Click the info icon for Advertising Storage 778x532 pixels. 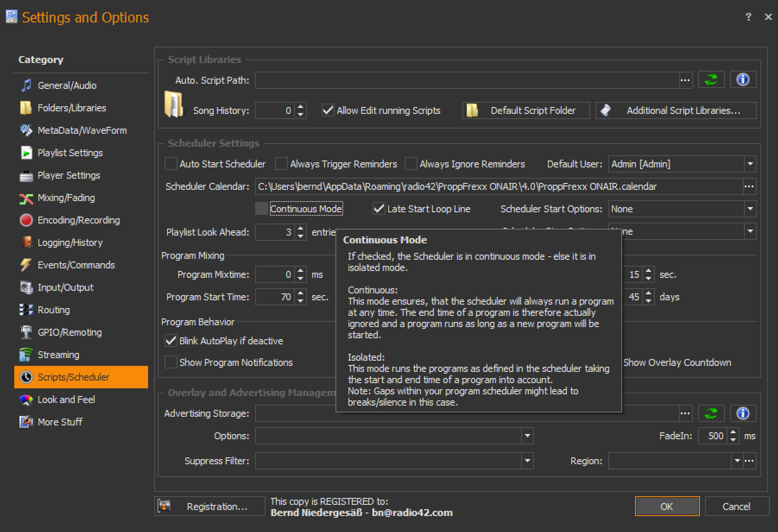[x=743, y=413]
